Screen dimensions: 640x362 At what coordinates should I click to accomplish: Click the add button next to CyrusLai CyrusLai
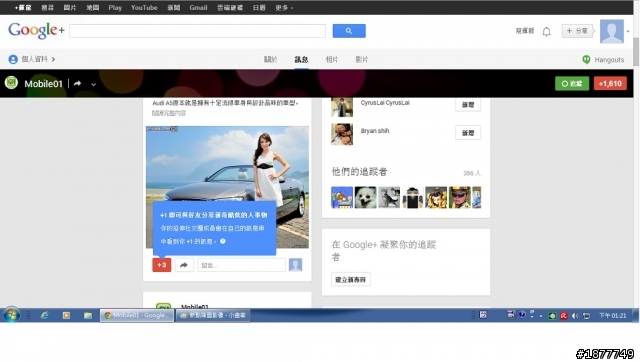(x=468, y=105)
